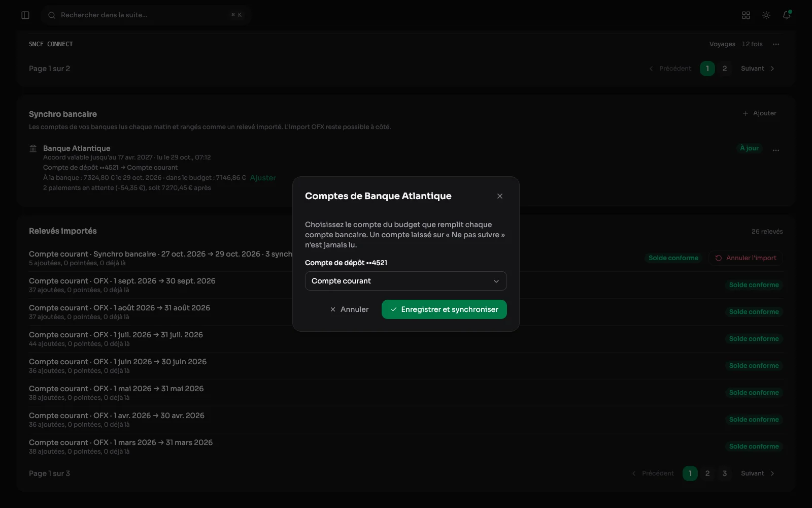Screen dimensions: 812x508
Task: Go to page 2 of top pagination
Action: click(x=725, y=69)
